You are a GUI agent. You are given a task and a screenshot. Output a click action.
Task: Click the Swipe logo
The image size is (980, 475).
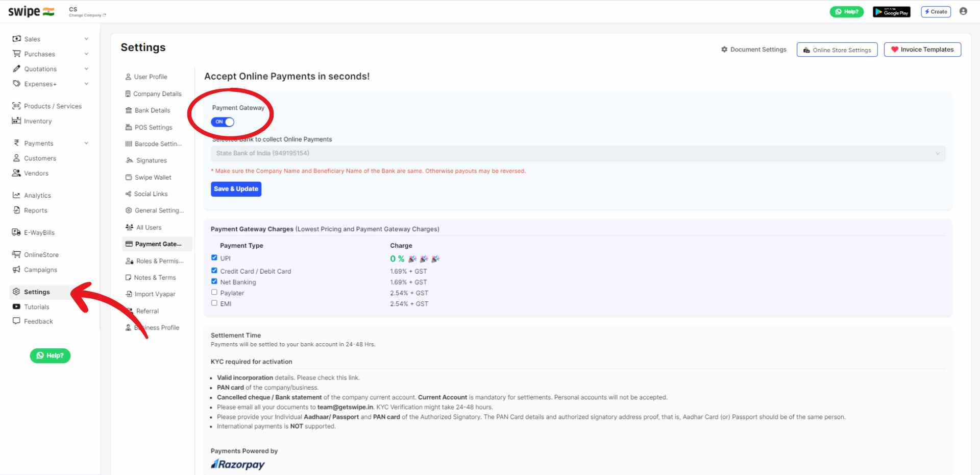coord(31,11)
